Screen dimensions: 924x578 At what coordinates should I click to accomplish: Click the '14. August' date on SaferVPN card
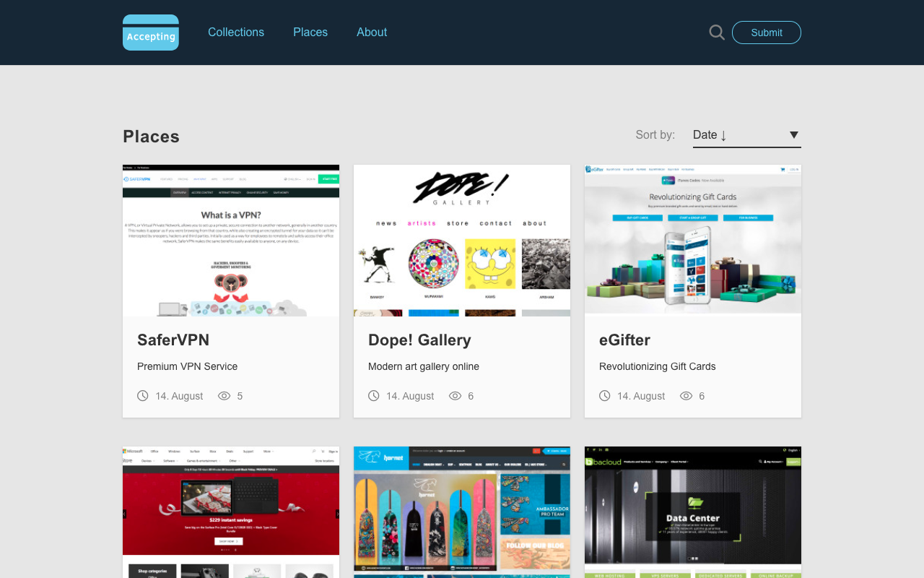(x=179, y=396)
